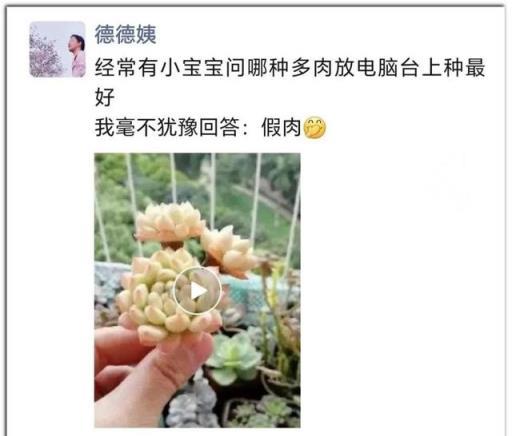Click the word 假肉 before the emoji

point(281,127)
